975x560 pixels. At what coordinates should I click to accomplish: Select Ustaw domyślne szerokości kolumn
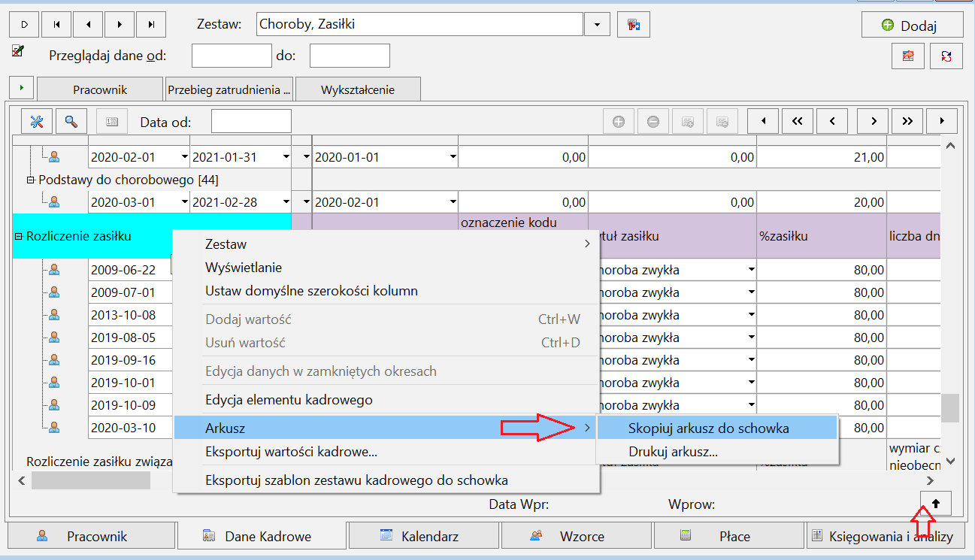[386, 290]
